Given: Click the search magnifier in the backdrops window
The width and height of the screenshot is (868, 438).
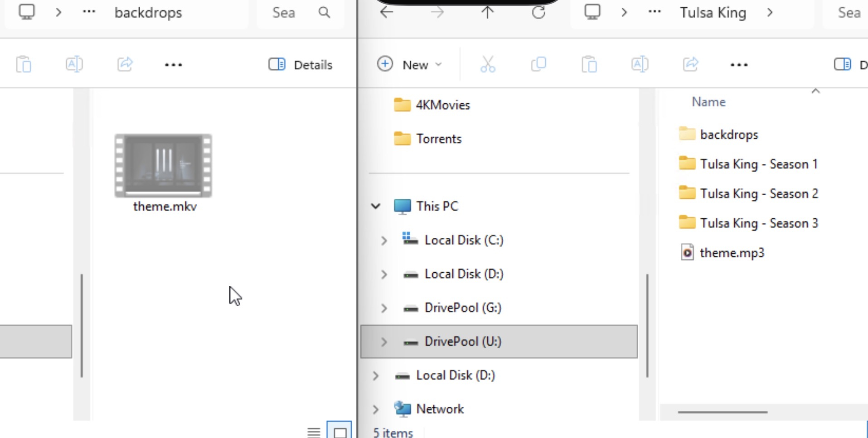Looking at the screenshot, I should 324,12.
